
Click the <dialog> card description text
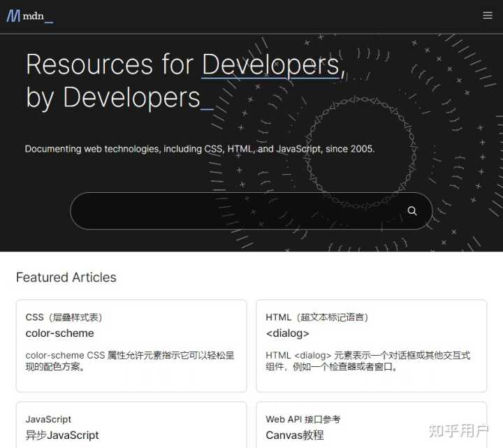[368, 361]
